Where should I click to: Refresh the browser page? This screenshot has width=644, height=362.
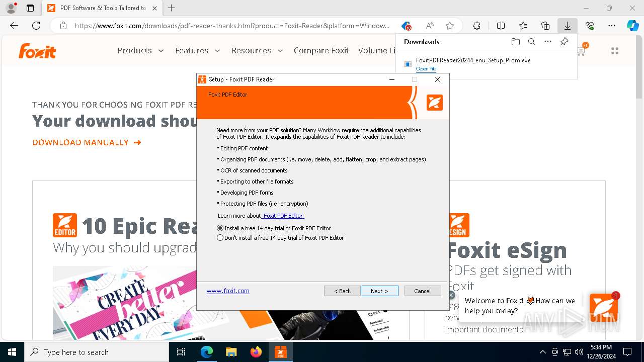click(x=36, y=26)
